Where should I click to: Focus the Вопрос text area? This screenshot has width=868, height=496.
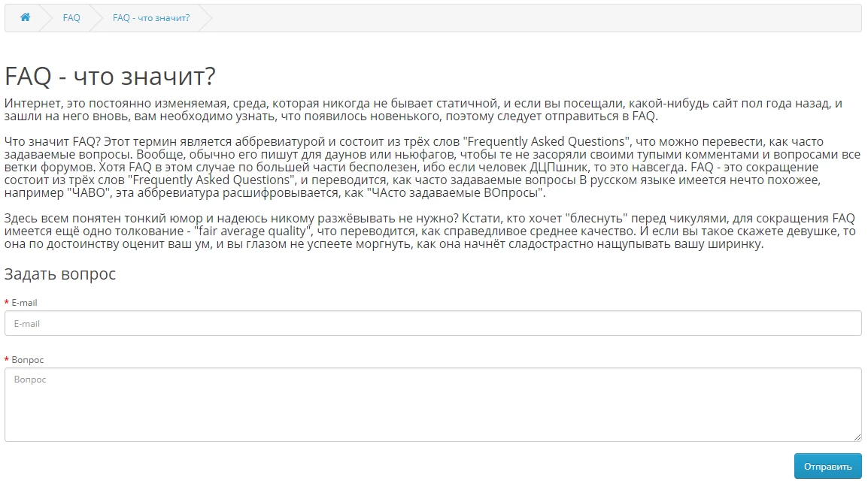click(x=433, y=405)
